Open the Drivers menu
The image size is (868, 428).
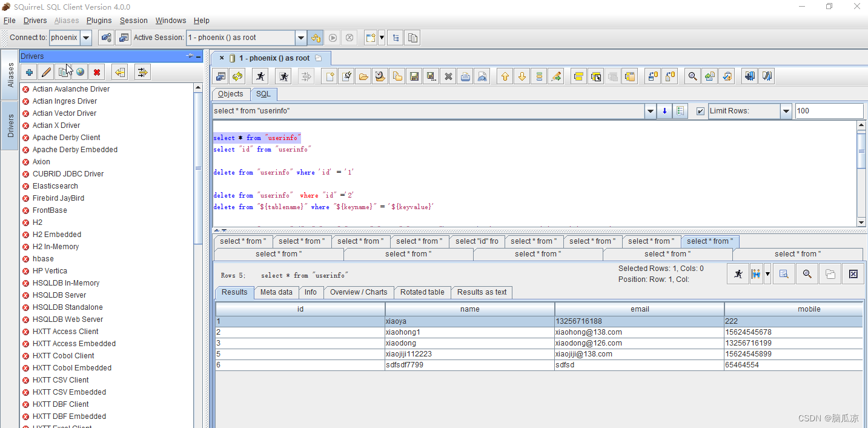pyautogui.click(x=35, y=21)
